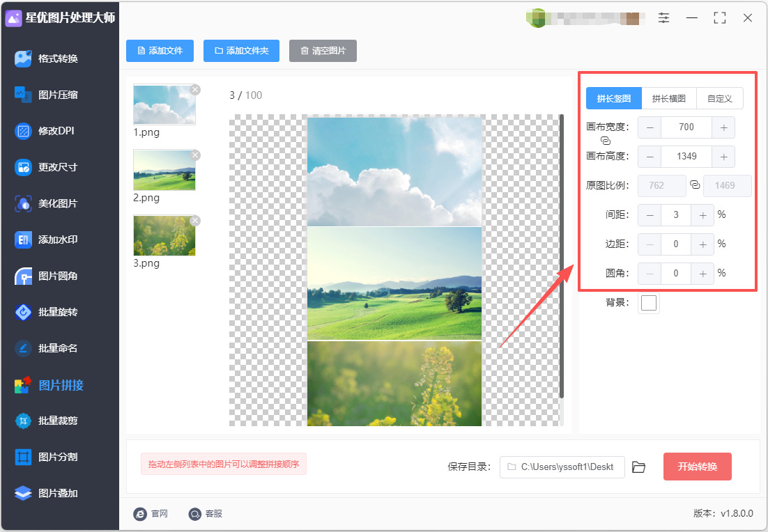The height and width of the screenshot is (532, 768).
Task: Click the 边距 margin value field
Action: pyautogui.click(x=676, y=244)
